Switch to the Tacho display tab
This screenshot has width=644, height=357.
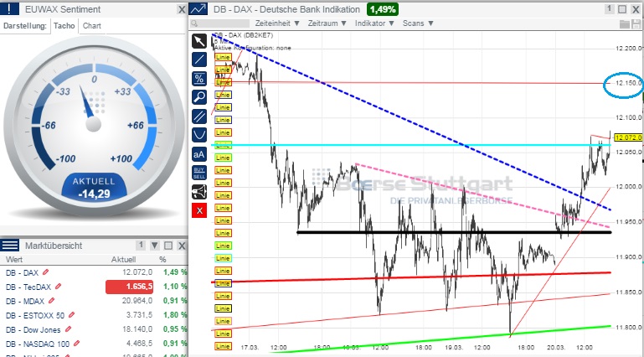(64, 26)
